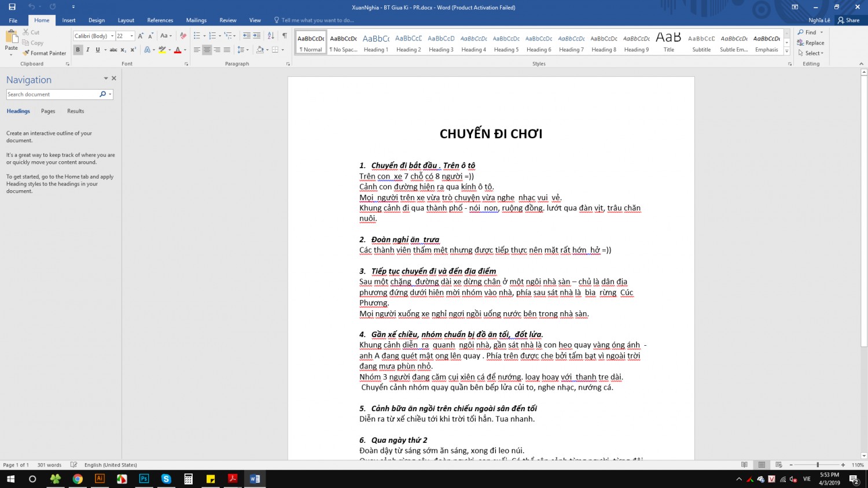
Task: Switch to Read Mode view in status bar
Action: (744, 465)
